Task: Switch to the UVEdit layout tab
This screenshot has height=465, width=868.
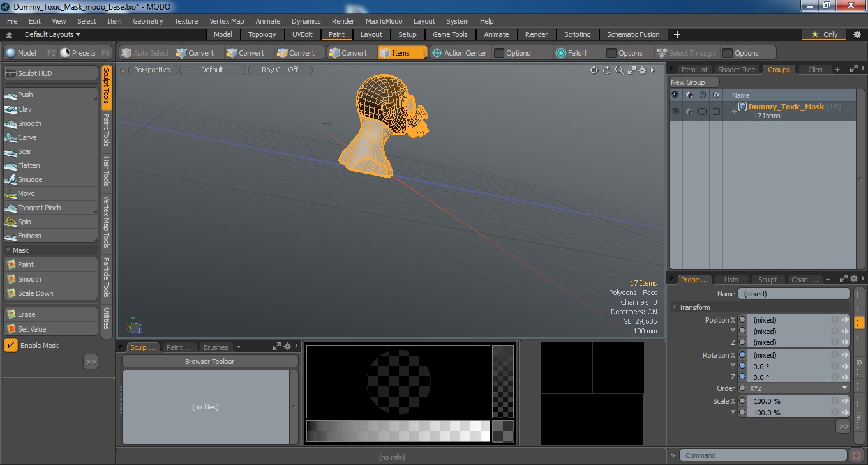Action: [x=303, y=34]
